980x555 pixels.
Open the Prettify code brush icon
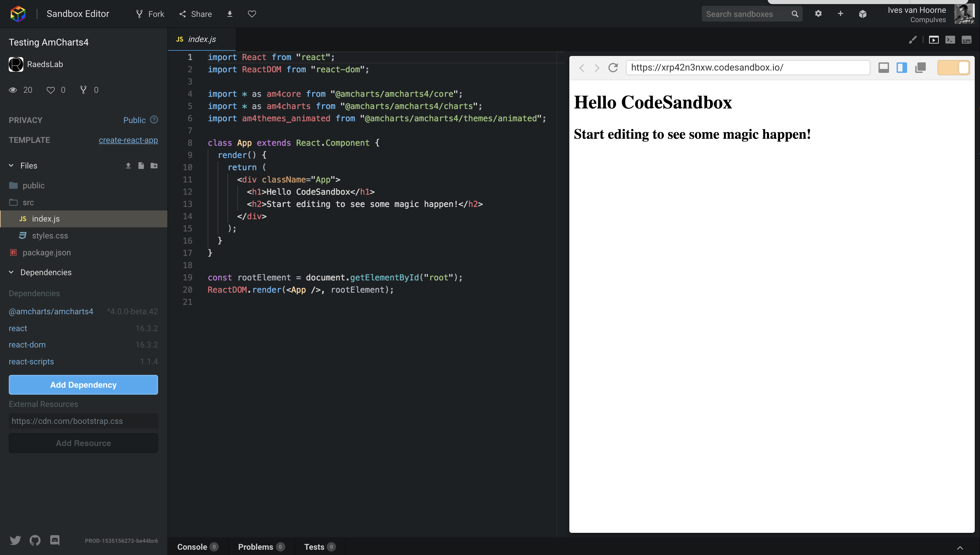coord(913,39)
